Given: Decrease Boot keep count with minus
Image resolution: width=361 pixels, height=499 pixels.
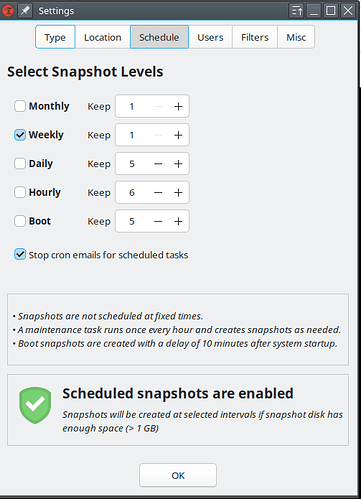Looking at the screenshot, I should (158, 221).
